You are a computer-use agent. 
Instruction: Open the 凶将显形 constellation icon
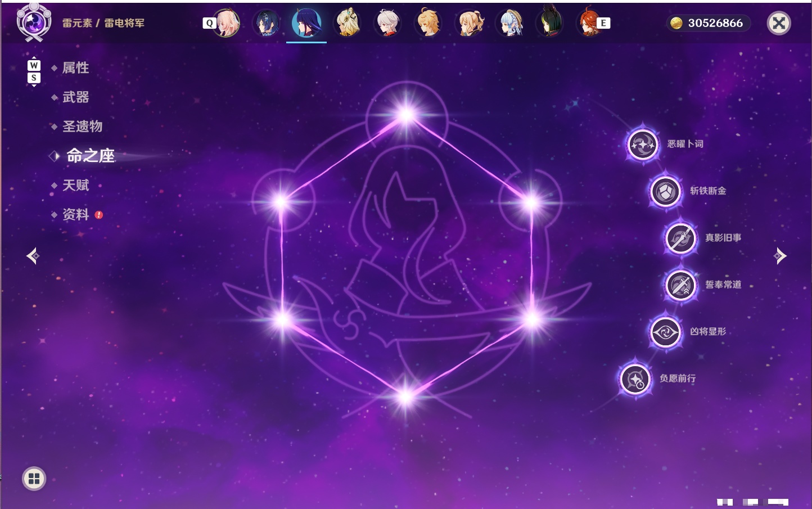pos(666,332)
